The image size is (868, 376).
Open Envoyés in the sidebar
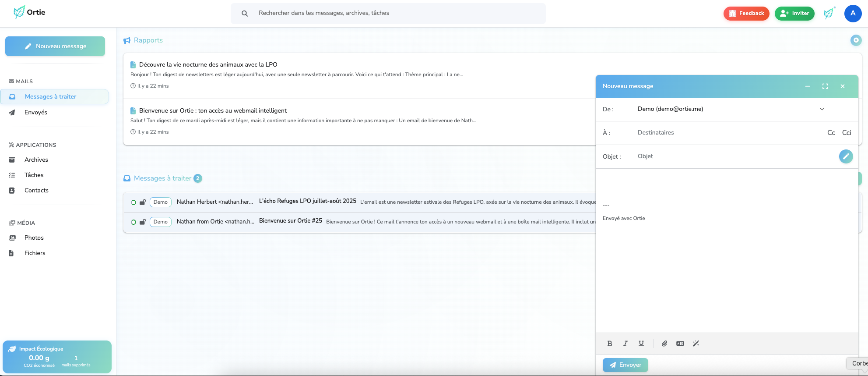point(36,113)
